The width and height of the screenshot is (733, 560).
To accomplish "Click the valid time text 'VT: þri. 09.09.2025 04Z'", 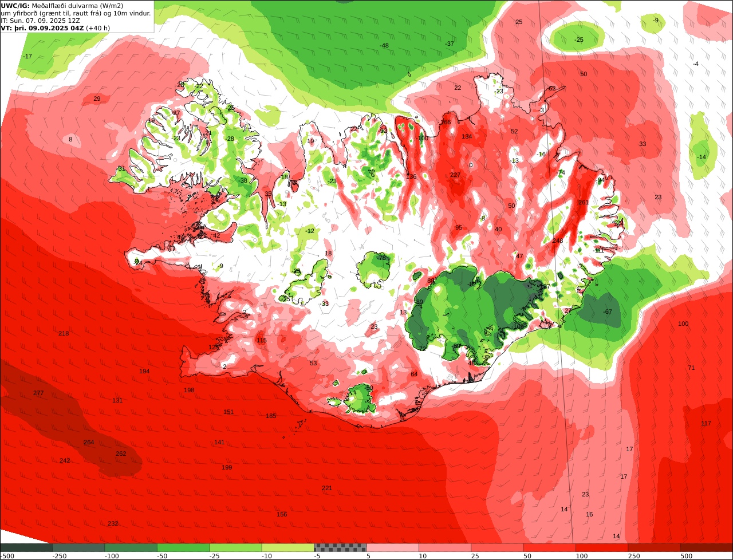I will tap(43, 27).
